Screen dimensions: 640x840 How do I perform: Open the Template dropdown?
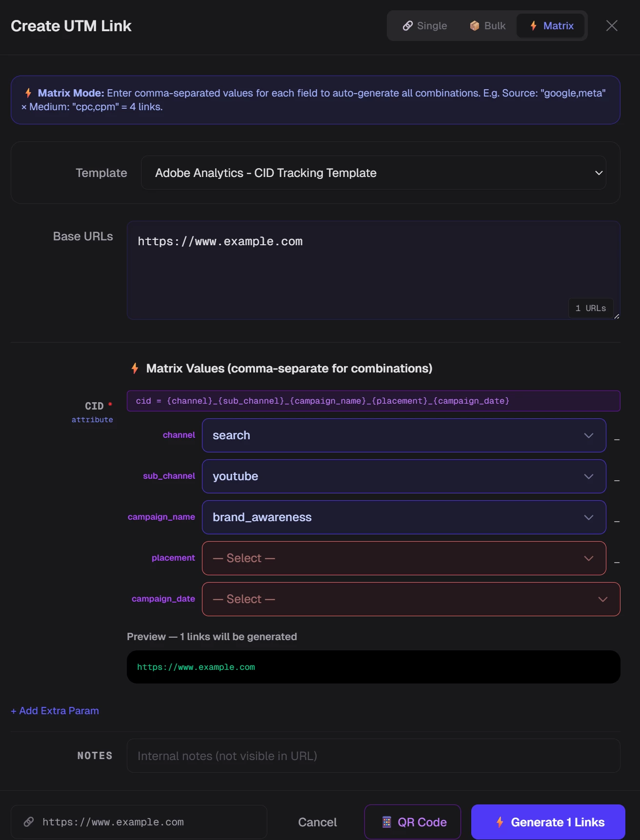click(374, 173)
